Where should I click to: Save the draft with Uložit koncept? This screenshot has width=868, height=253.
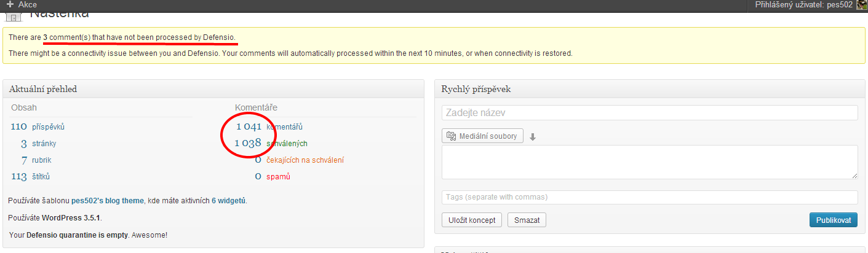point(472,220)
